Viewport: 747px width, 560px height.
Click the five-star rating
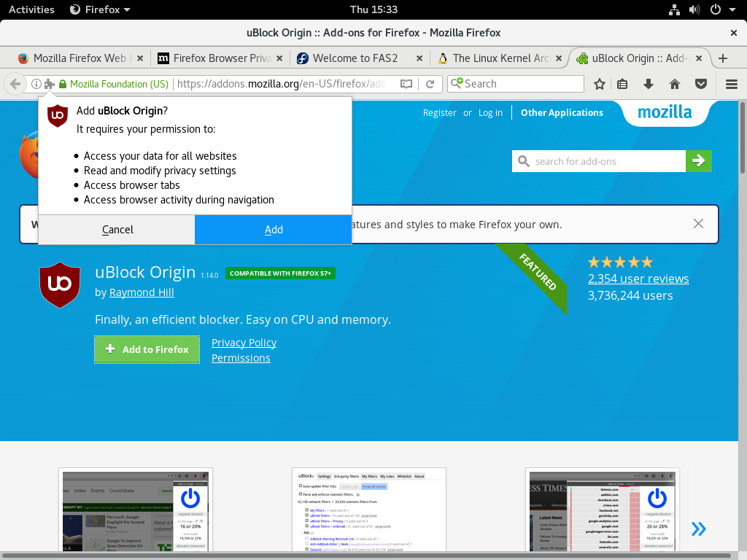click(x=620, y=262)
